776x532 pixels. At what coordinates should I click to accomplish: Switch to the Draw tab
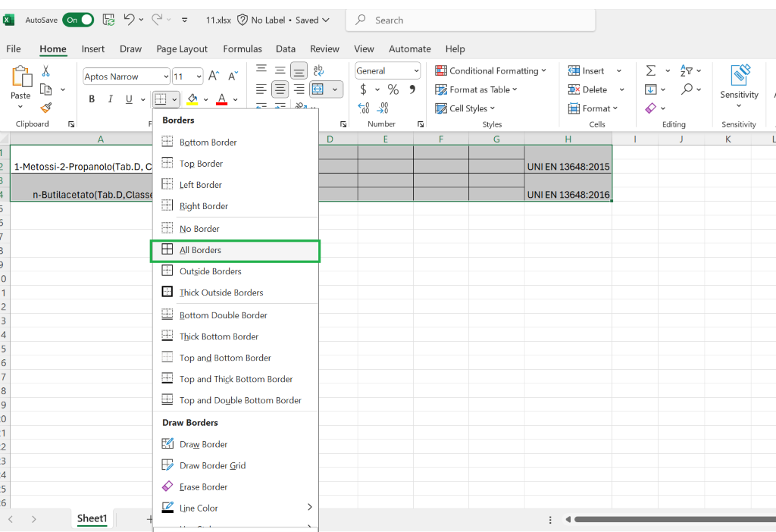tap(130, 49)
